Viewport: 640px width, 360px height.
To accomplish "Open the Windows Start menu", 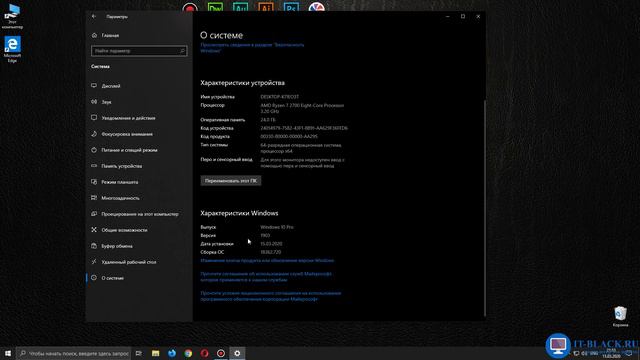I will [8, 353].
